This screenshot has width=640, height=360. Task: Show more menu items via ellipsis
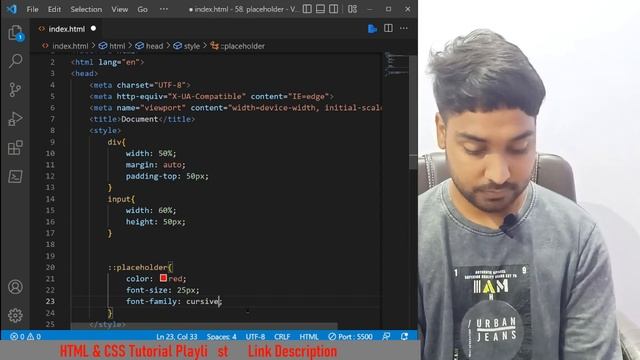tap(164, 9)
